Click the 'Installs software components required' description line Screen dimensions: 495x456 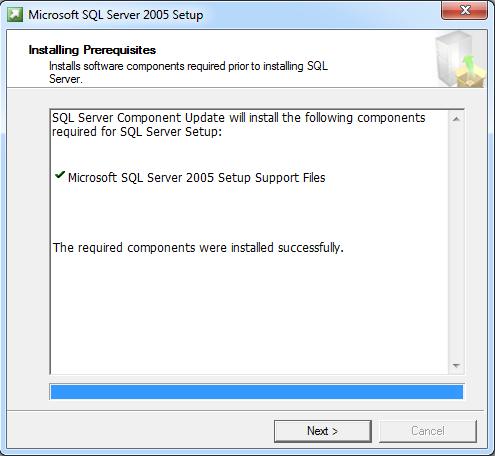point(188,66)
